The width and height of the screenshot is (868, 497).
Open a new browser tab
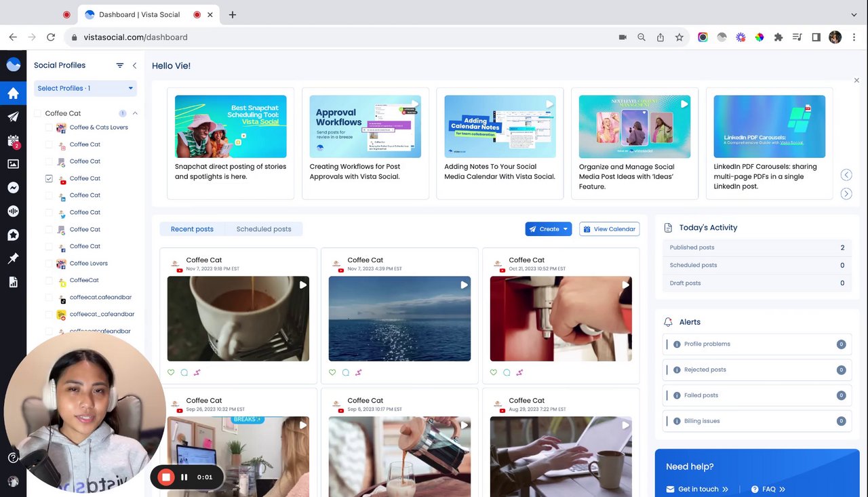click(x=233, y=14)
